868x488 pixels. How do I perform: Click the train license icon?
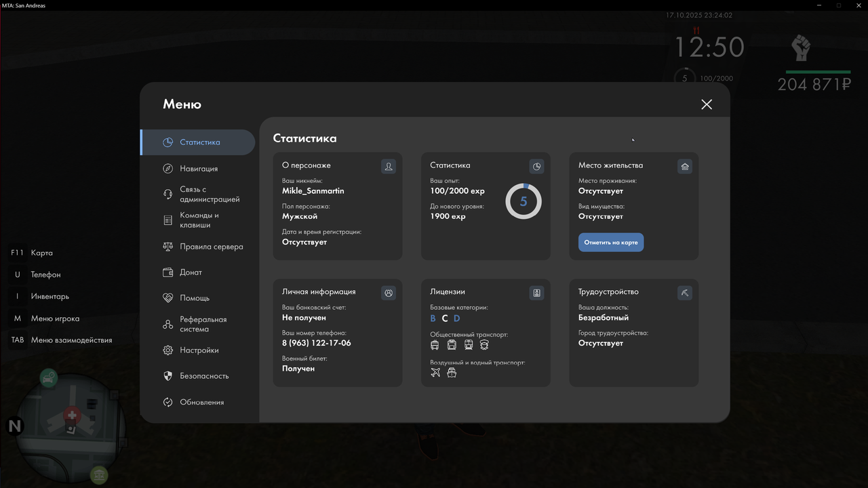pyautogui.click(x=469, y=345)
